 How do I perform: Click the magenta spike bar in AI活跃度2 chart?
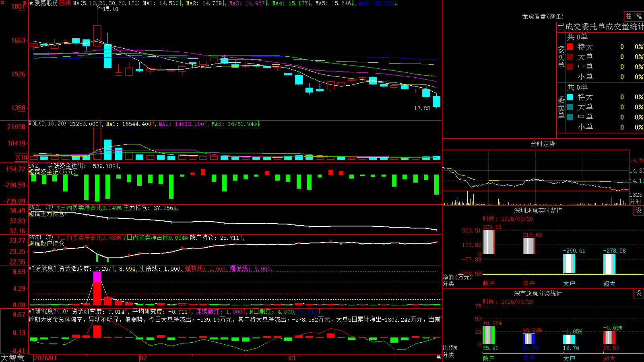coord(97,277)
